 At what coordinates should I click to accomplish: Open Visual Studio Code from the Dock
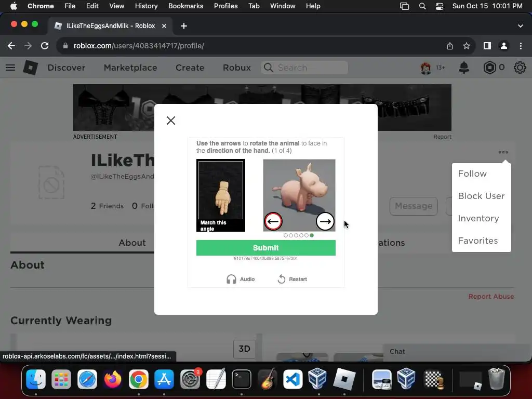293,379
